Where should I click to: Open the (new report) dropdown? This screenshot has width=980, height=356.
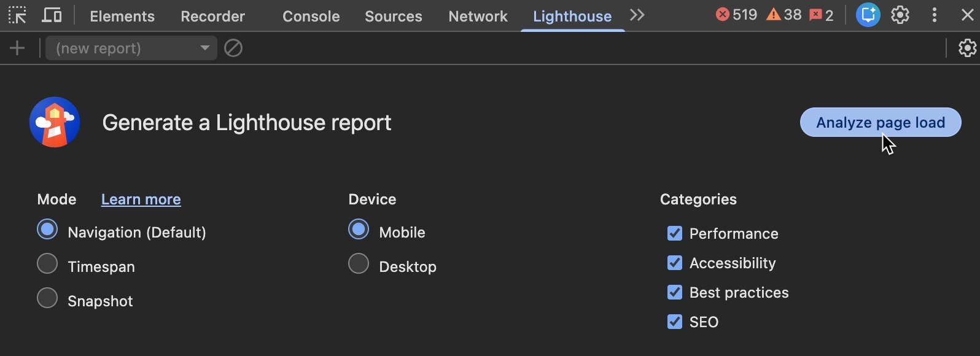coord(131,48)
